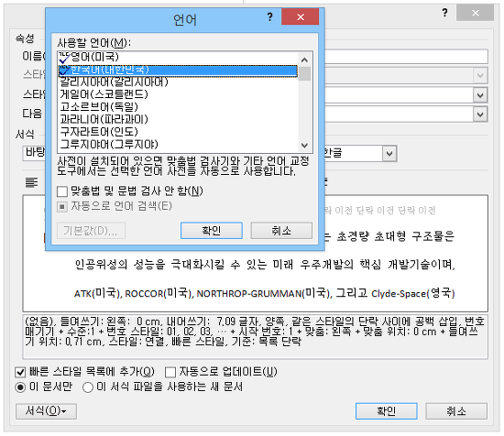
Task: Expand the style based-on dropdown arrow
Action: click(480, 95)
